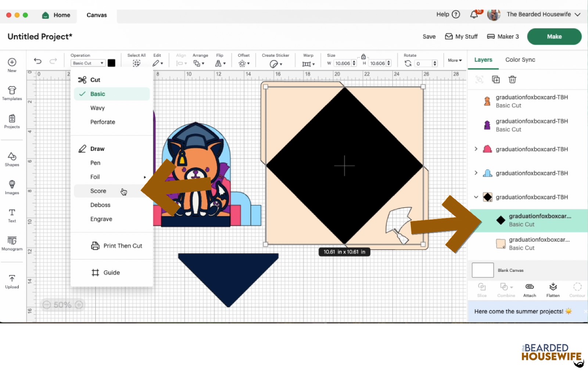Open the Shapes tool in sidebar
The image size is (588, 374).
click(12, 159)
